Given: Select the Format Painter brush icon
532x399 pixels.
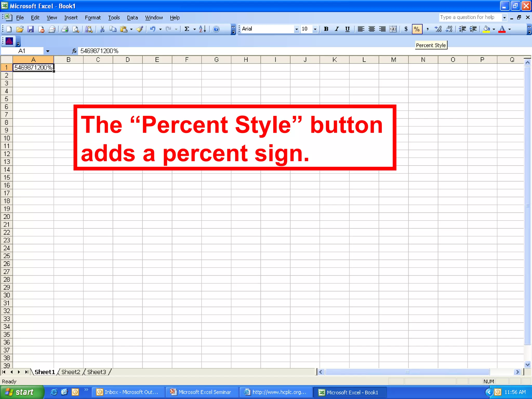Looking at the screenshot, I should point(140,29).
